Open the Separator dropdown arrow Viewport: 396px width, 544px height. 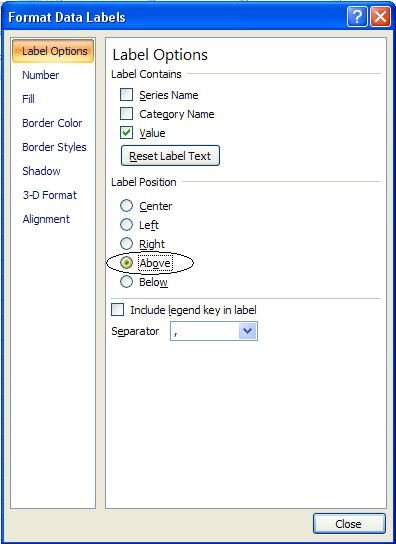247,331
